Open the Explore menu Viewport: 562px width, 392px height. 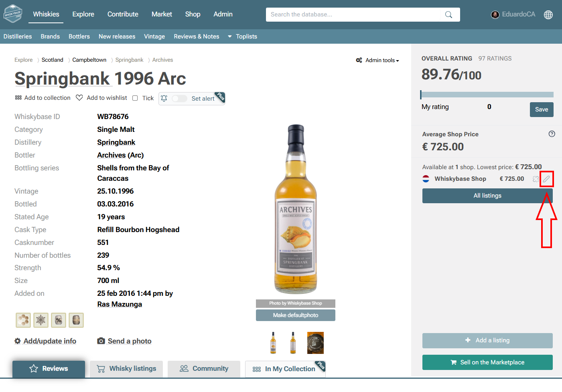(x=83, y=14)
